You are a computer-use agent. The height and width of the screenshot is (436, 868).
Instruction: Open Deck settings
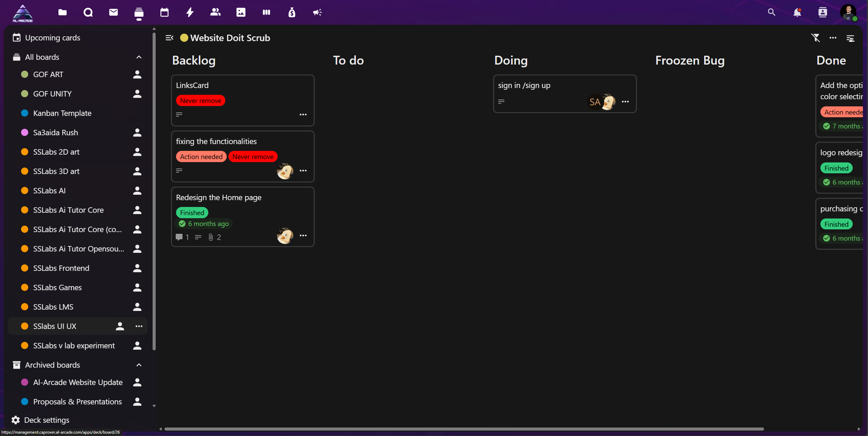tap(47, 420)
